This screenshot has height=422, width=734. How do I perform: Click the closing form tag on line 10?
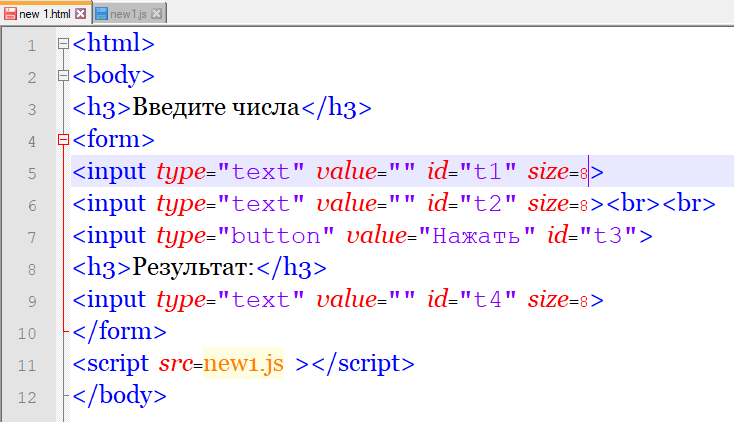(119, 332)
